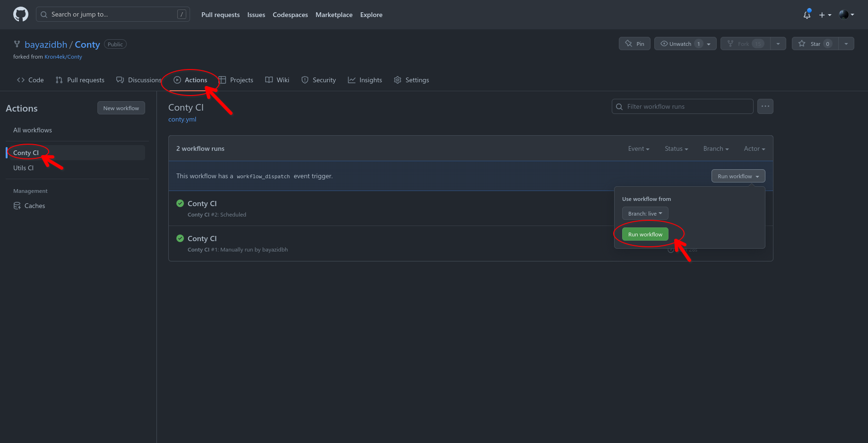Pin the repository with Pin button
Image resolution: width=868 pixels, height=443 pixels.
(634, 43)
